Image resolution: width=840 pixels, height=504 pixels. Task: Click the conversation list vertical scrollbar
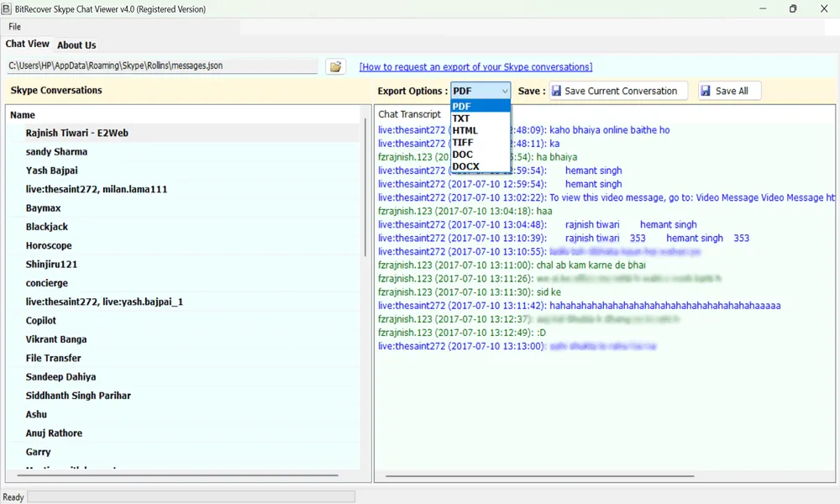[365, 186]
